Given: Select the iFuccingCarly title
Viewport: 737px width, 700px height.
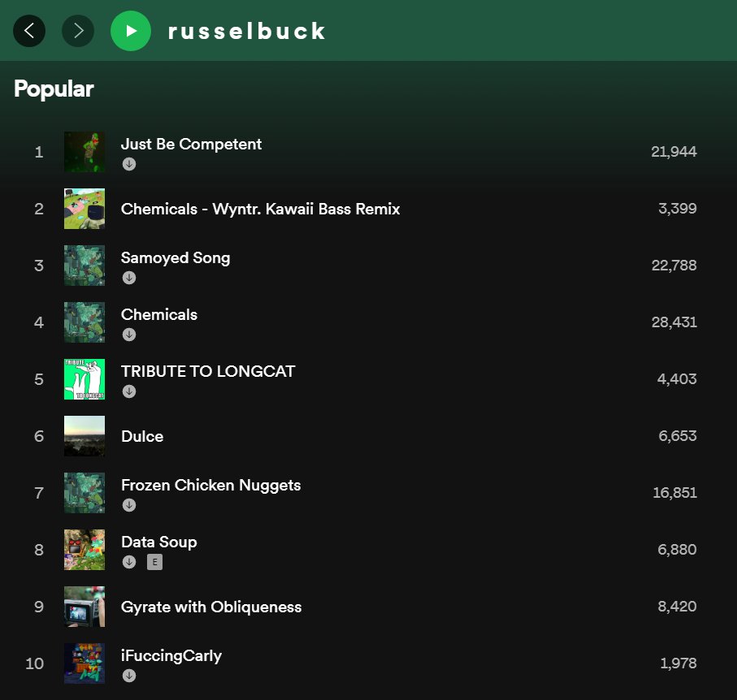Looking at the screenshot, I should click(171, 656).
